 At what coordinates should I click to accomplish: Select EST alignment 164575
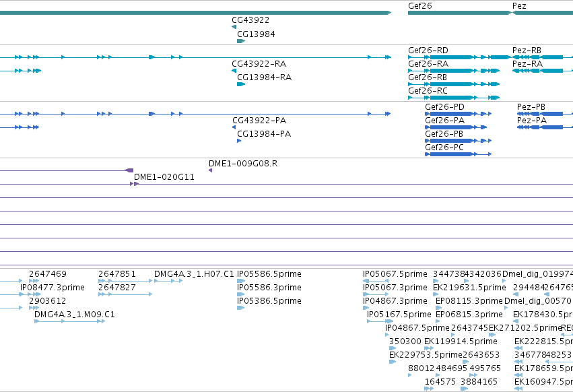click(x=429, y=389)
